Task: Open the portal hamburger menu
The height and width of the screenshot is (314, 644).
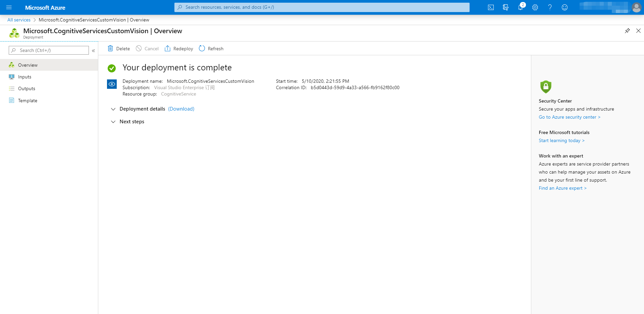Action: pos(9,7)
